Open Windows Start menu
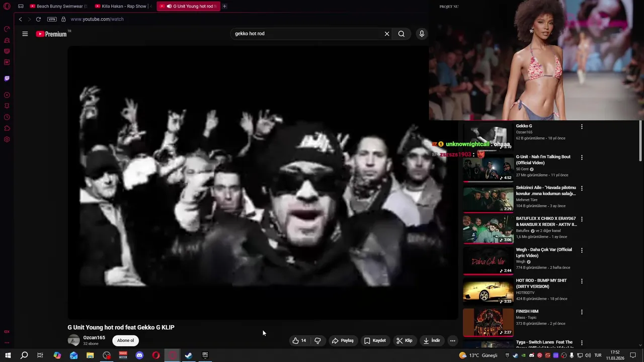The image size is (644, 362). click(x=8, y=355)
